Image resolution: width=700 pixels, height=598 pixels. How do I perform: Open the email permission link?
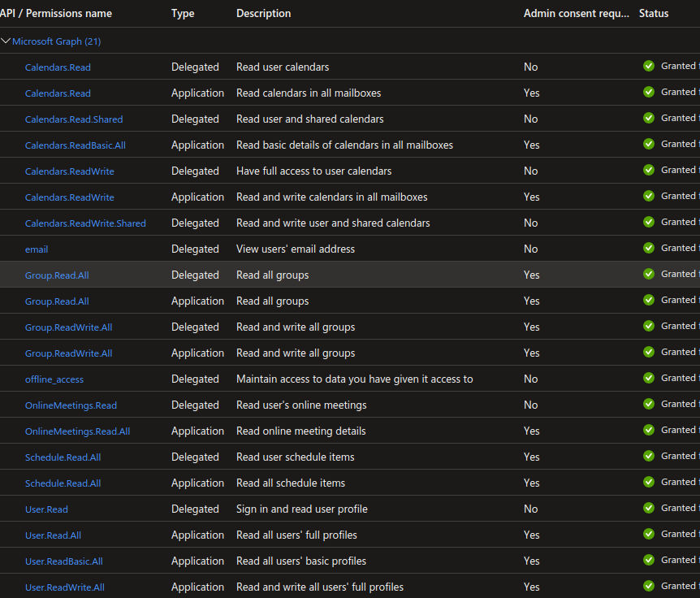[x=37, y=249]
